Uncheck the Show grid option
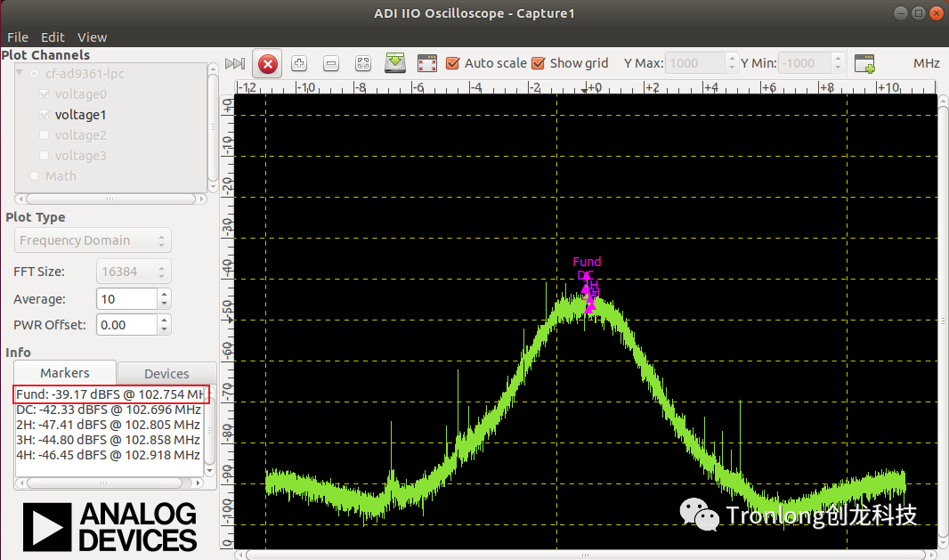 point(538,63)
